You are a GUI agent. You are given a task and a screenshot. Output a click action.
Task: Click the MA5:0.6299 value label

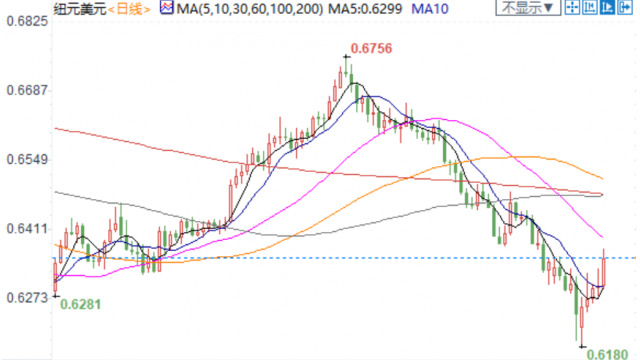[365, 9]
